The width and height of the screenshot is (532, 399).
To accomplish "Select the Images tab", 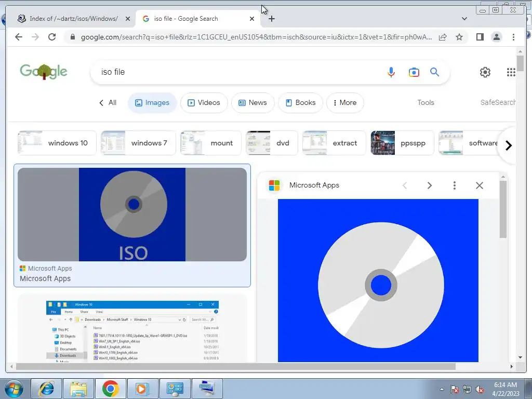I will [x=152, y=102].
